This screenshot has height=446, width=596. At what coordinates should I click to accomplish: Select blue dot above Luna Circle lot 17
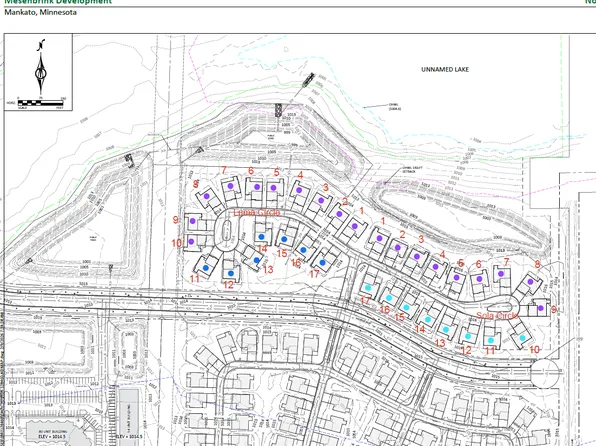(323, 262)
